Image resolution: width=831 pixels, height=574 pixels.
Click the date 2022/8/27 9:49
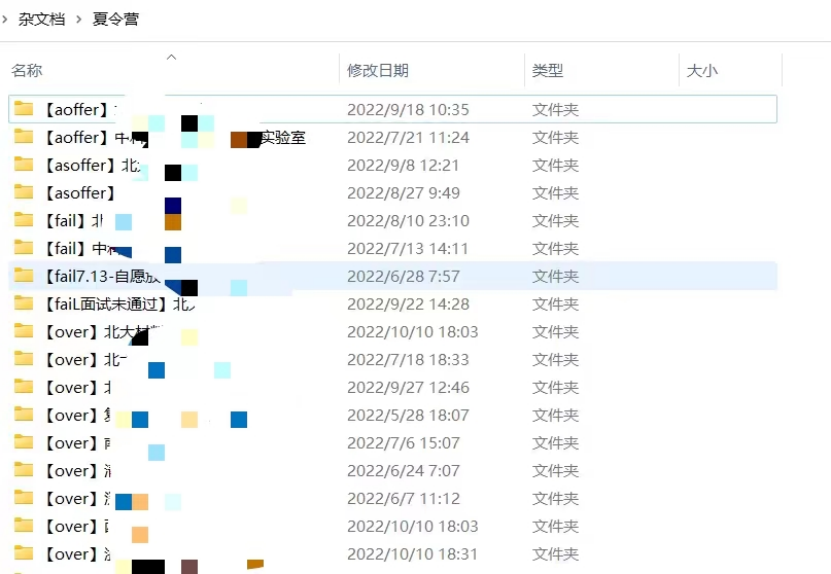pyautogui.click(x=403, y=193)
